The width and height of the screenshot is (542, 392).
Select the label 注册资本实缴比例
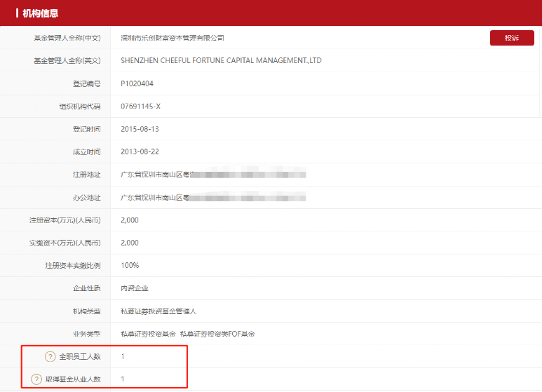pyautogui.click(x=73, y=265)
